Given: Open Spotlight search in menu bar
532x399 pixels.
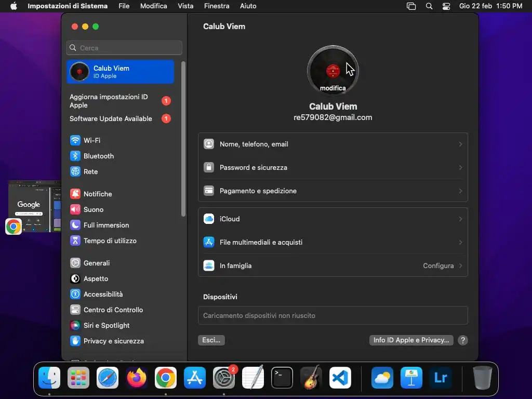Looking at the screenshot, I should (x=429, y=6).
